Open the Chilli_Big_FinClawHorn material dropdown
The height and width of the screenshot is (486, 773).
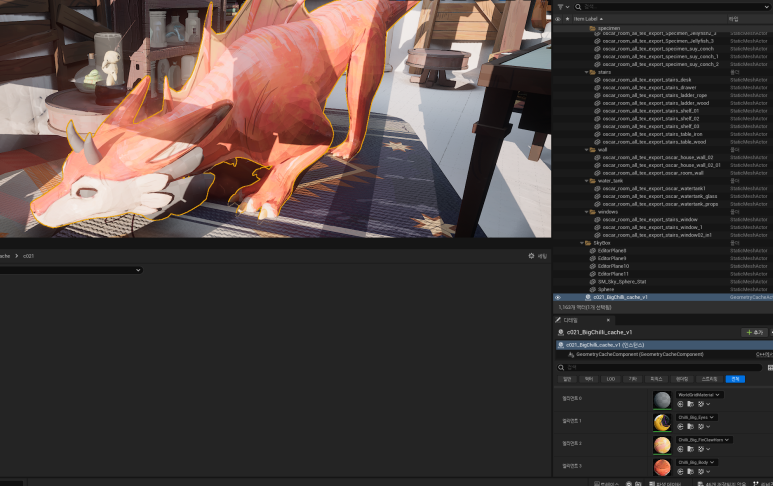(704, 440)
